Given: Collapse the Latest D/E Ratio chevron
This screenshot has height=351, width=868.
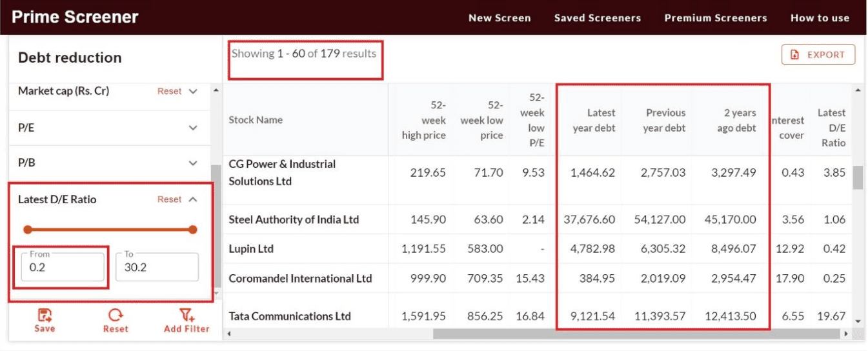Looking at the screenshot, I should 193,199.
